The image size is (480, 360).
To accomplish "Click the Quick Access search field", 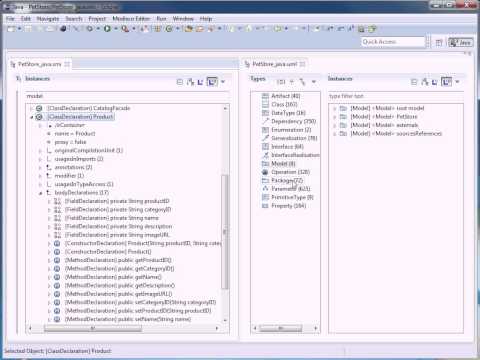I will (393, 42).
